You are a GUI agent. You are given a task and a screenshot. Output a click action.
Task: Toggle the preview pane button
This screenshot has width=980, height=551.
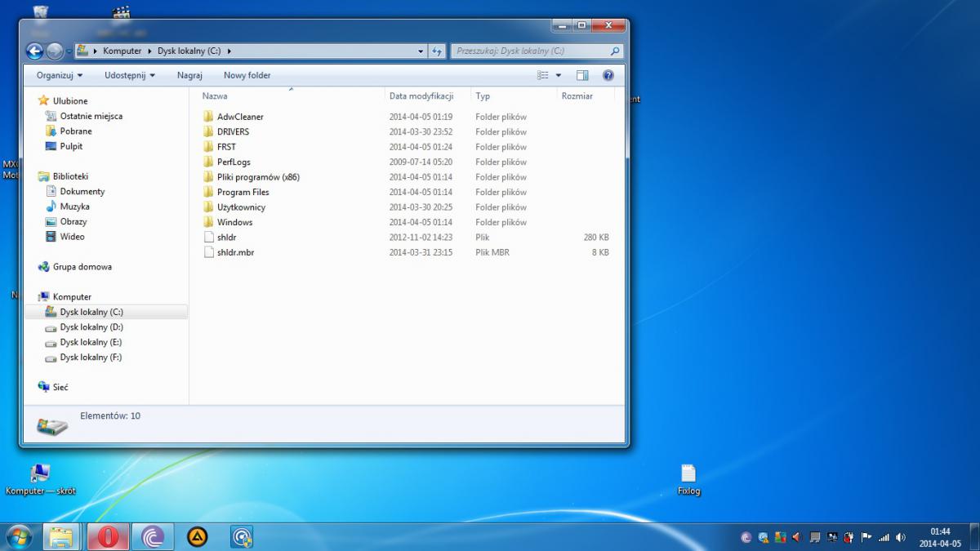(x=582, y=75)
